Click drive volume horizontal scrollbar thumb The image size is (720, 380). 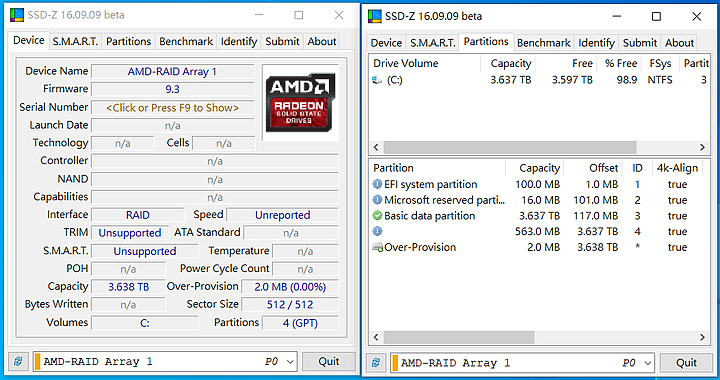coord(510,147)
